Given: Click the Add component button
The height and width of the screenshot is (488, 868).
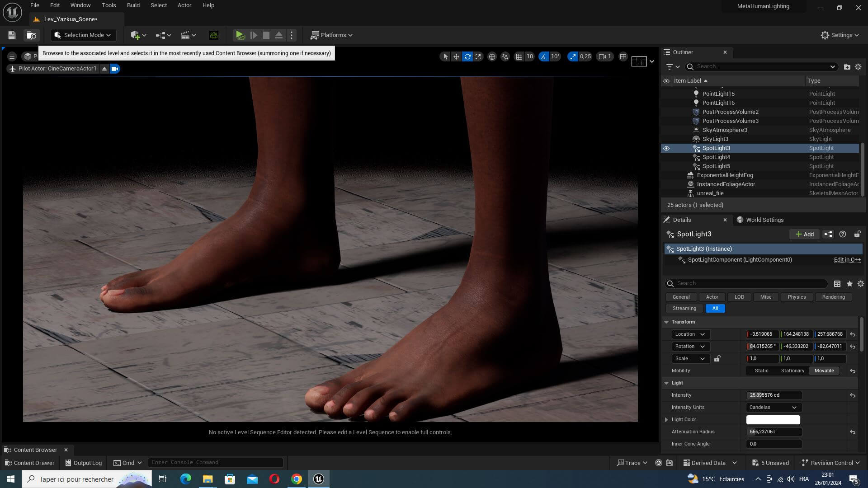Looking at the screenshot, I should point(804,234).
